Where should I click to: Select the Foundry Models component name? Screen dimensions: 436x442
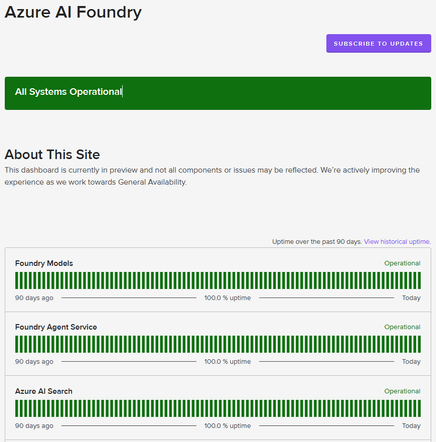(x=44, y=263)
